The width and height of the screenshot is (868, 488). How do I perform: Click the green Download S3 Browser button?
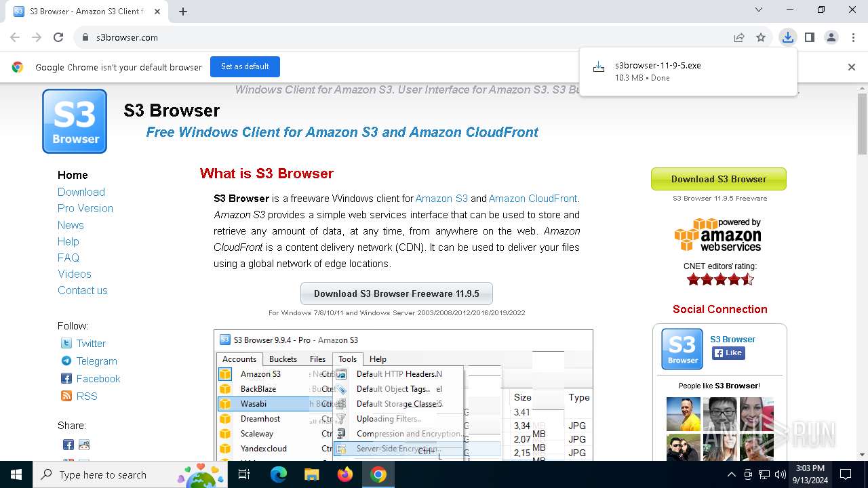[719, 179]
